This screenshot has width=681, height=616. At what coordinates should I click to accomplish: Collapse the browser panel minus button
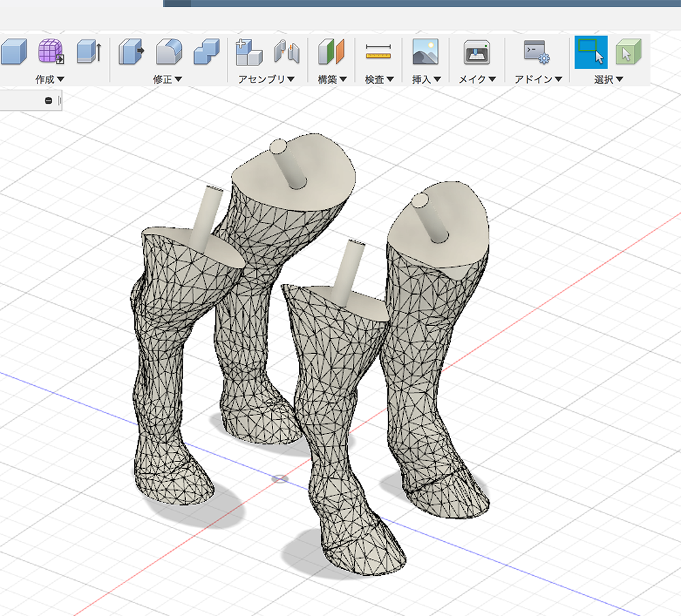(x=48, y=101)
